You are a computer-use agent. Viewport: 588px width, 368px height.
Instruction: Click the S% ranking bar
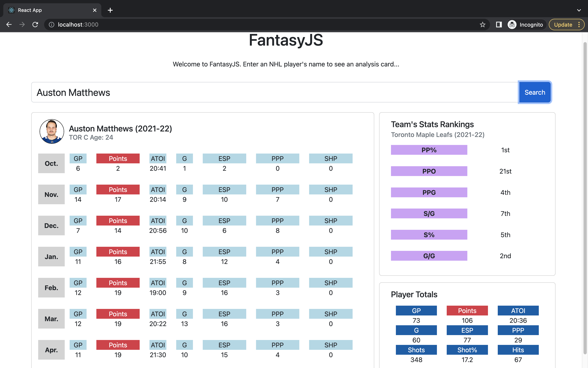429,235
